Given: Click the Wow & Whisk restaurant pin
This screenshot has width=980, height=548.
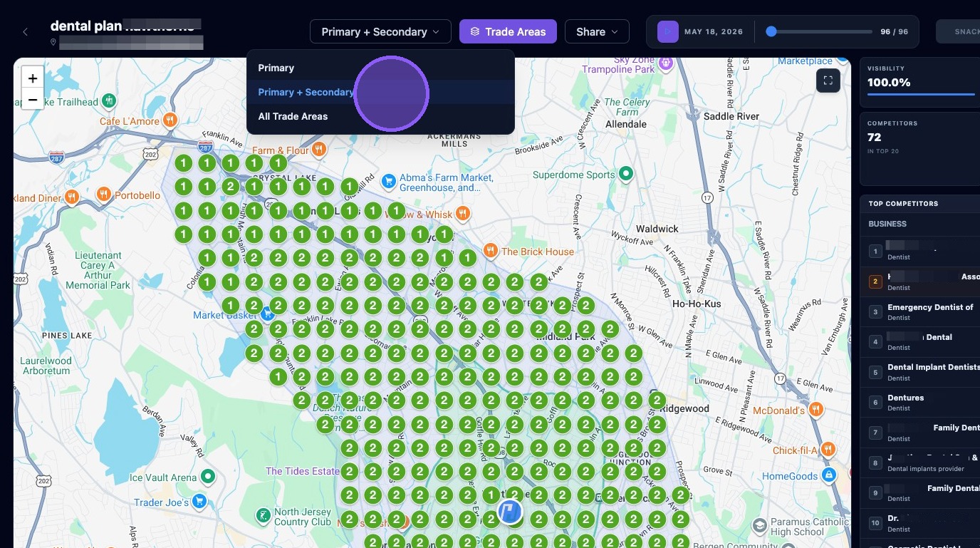Looking at the screenshot, I should [x=463, y=213].
